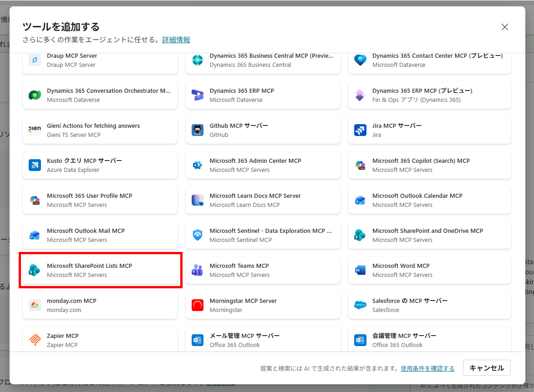
Task: Open the 使用条件を確認する link
Action: 428,368
